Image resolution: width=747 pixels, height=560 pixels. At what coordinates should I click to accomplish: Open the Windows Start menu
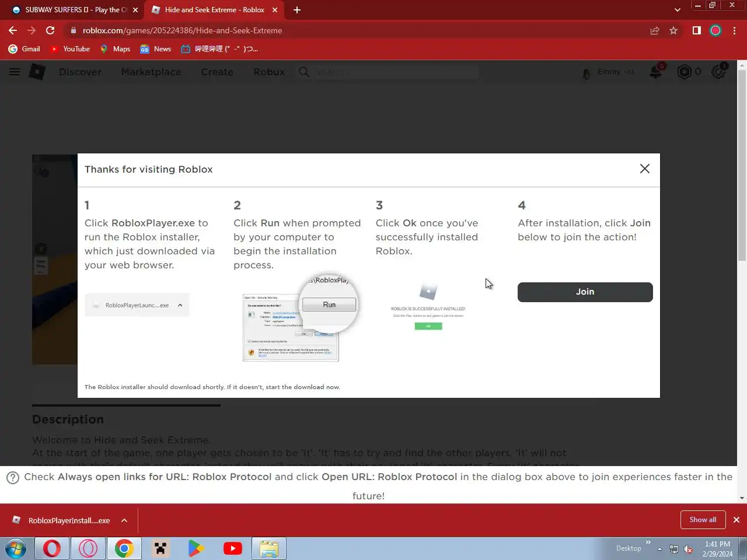click(16, 549)
